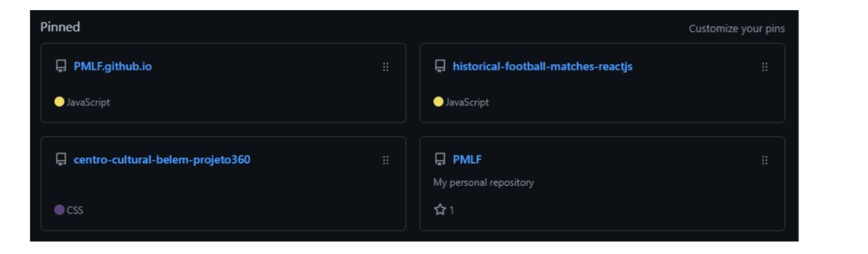Click the repo icon beside centro-cultural-belem-projeto360
Image resolution: width=868 pixels, height=254 pixels.
click(x=61, y=160)
